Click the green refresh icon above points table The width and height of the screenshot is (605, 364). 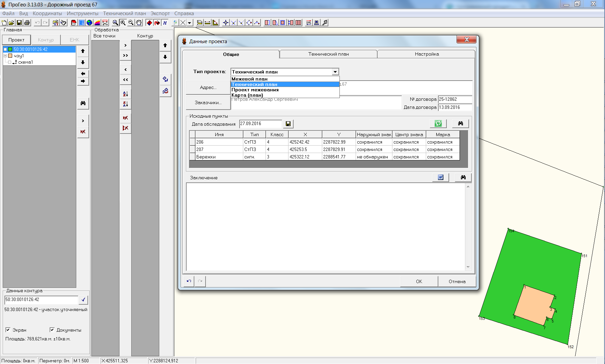(x=438, y=123)
